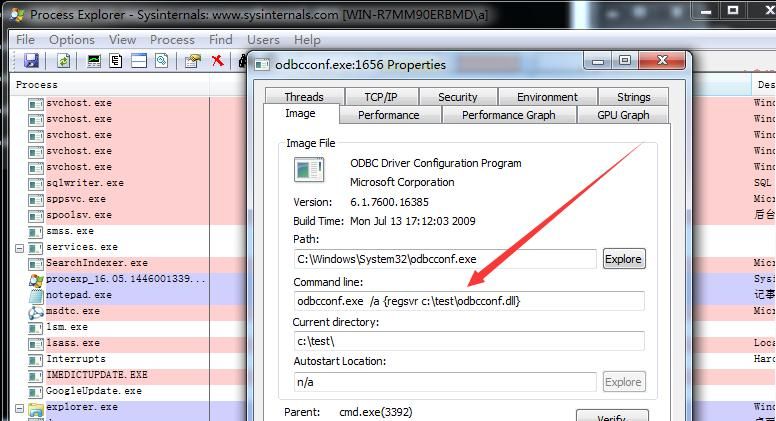Switch to the Performance tab
This screenshot has width=776, height=421.
tap(388, 115)
